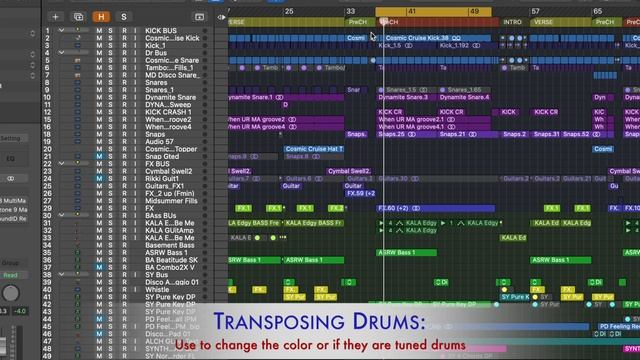Click the Whistle track icon
Image resolution: width=640 pixels, height=360 pixels.
point(78,289)
